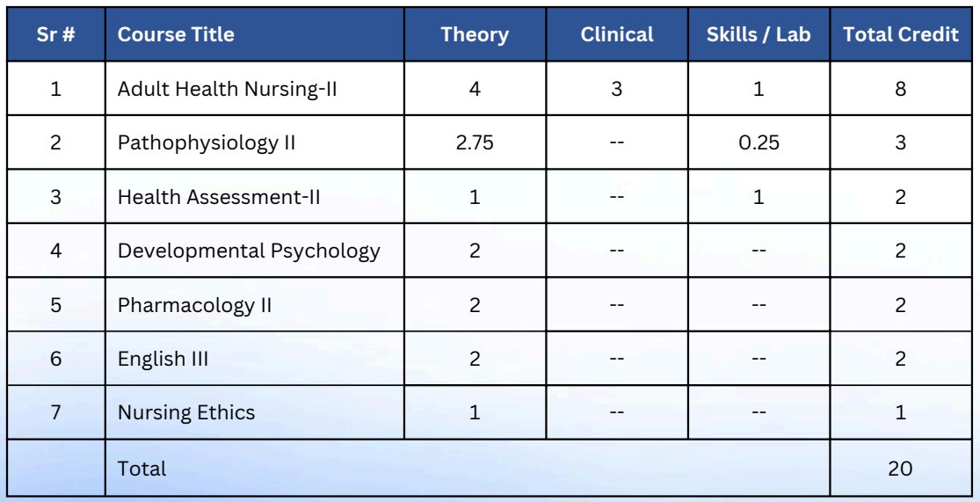
Task: Select the Skills / Lab header cell
Action: click(x=759, y=34)
